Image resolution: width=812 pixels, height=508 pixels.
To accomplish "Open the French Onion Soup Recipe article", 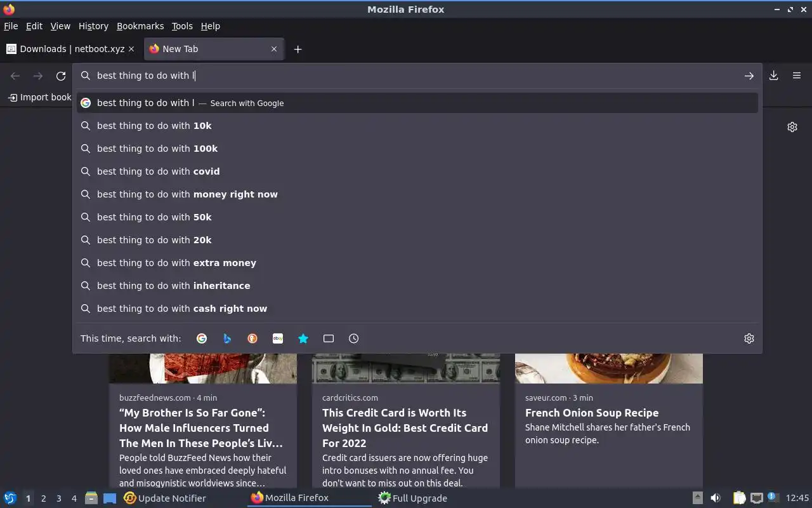I will click(x=592, y=413).
